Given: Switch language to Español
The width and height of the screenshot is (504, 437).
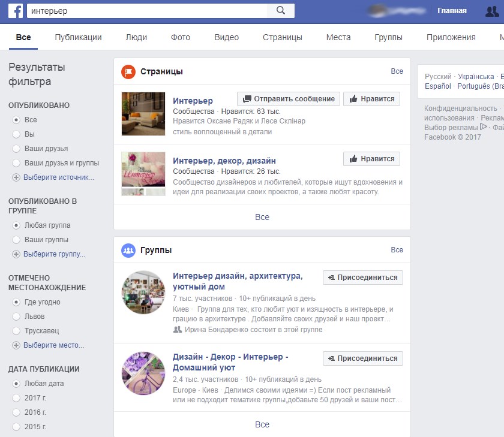Looking at the screenshot, I should point(438,86).
